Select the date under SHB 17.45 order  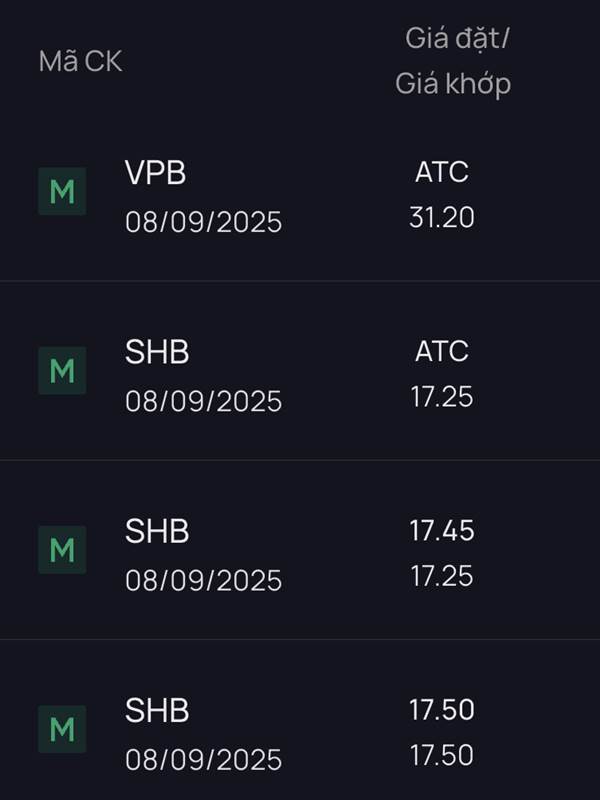click(204, 581)
